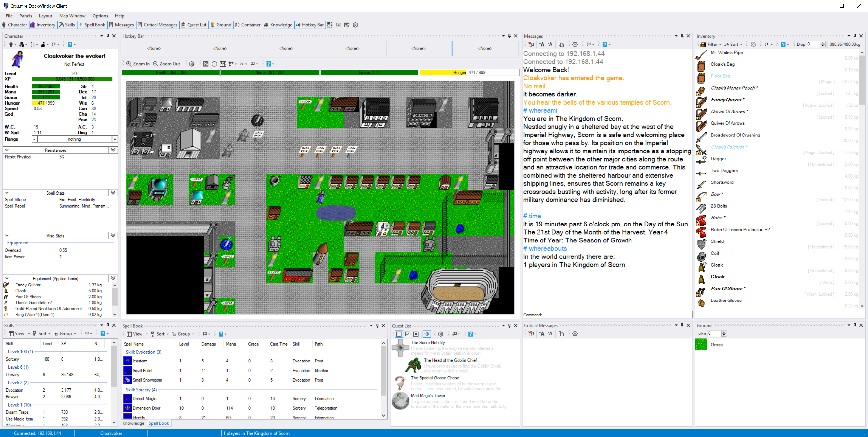
Task: Click the Hunger status bar above map
Action: (469, 72)
